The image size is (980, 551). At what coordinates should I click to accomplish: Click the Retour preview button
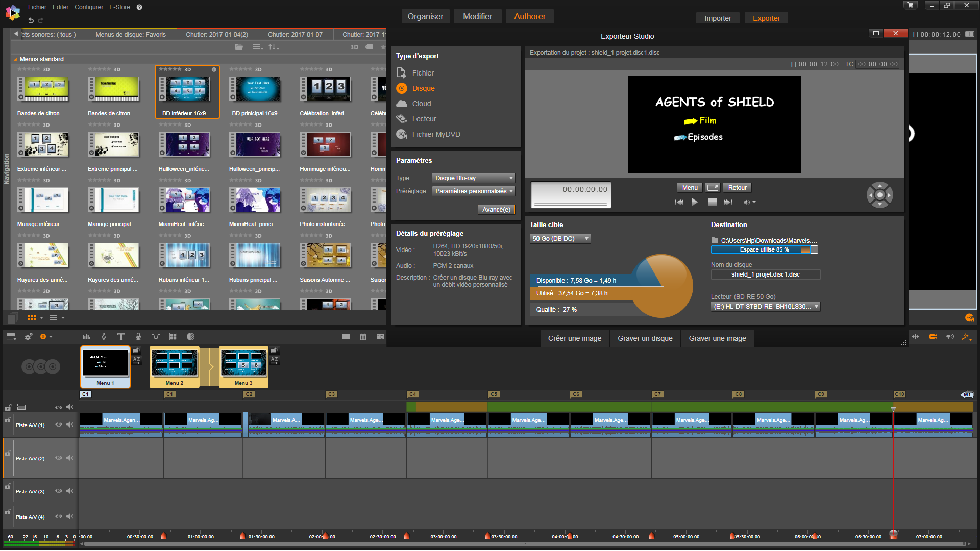click(737, 188)
